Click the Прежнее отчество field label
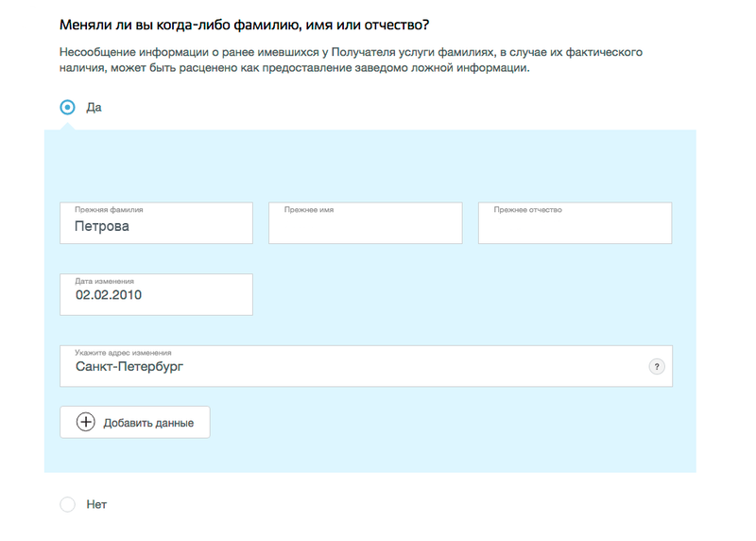This screenshot has height=541, width=756. (x=527, y=209)
